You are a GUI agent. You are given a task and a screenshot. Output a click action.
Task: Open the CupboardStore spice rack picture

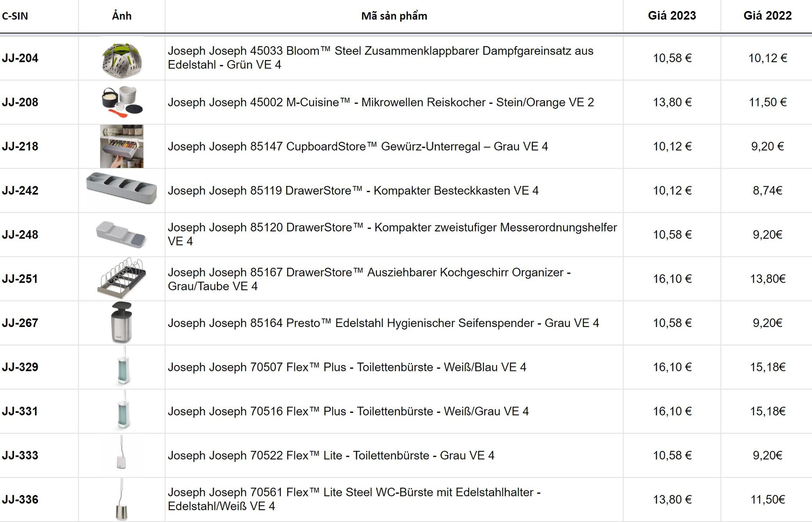pos(122,146)
